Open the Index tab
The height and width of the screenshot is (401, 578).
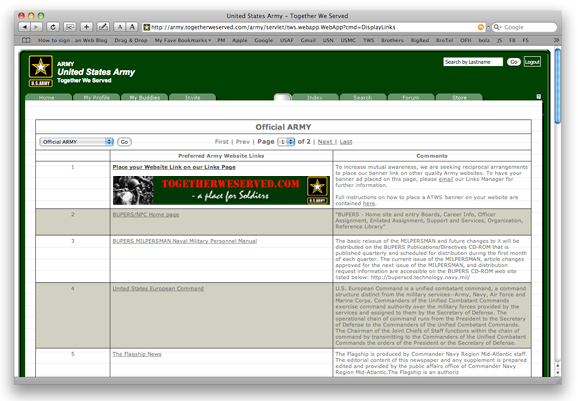click(x=315, y=97)
